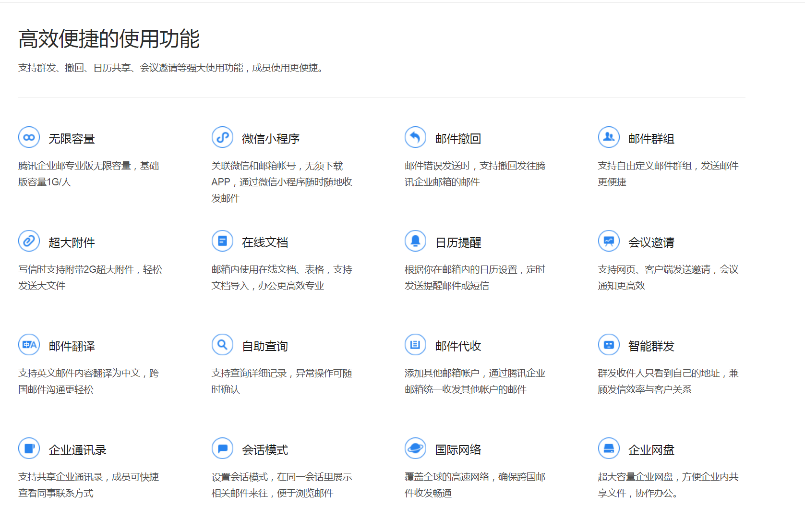Click the description 支持查询详细记录
The image size is (805, 532).
pos(282,381)
